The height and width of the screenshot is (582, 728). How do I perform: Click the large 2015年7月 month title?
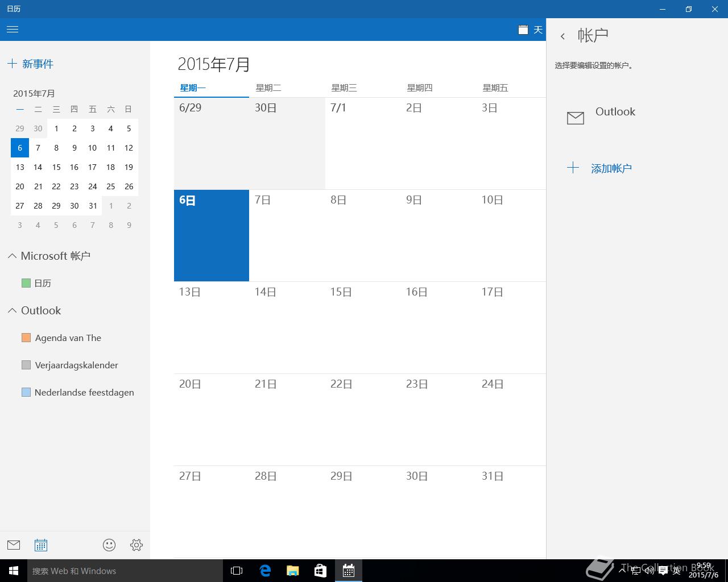pyautogui.click(x=214, y=64)
